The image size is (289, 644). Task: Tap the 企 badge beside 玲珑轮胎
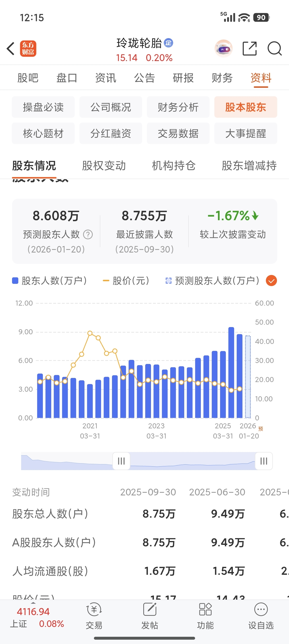point(168,43)
